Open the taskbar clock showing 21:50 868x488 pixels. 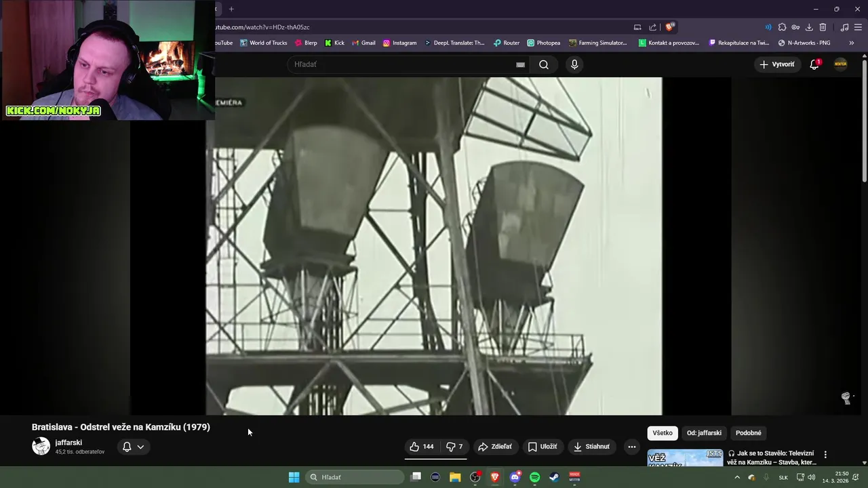(x=835, y=477)
